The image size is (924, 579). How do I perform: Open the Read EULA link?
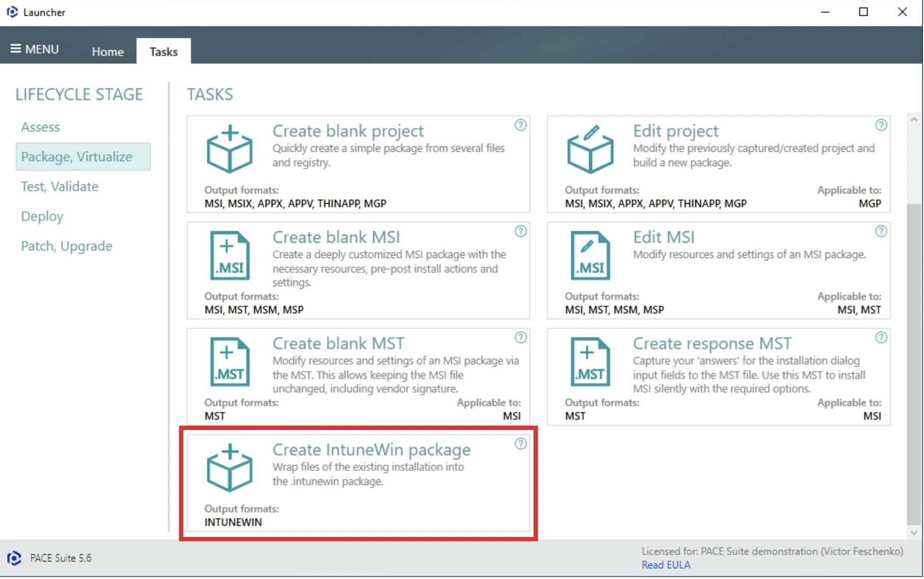[x=666, y=565]
